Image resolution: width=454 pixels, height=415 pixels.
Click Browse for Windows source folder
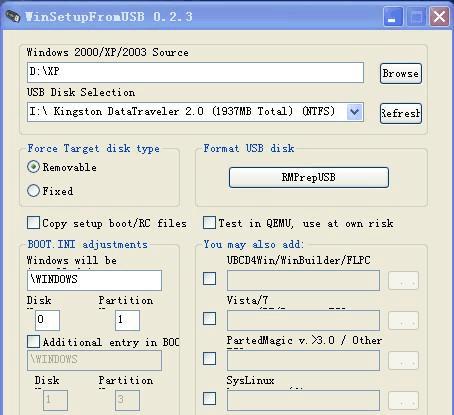click(401, 73)
